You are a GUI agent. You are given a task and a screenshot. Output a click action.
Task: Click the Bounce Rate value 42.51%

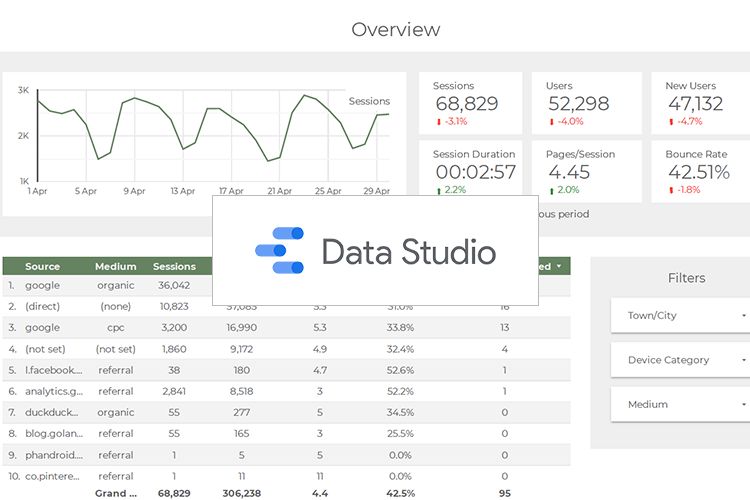pos(699,172)
